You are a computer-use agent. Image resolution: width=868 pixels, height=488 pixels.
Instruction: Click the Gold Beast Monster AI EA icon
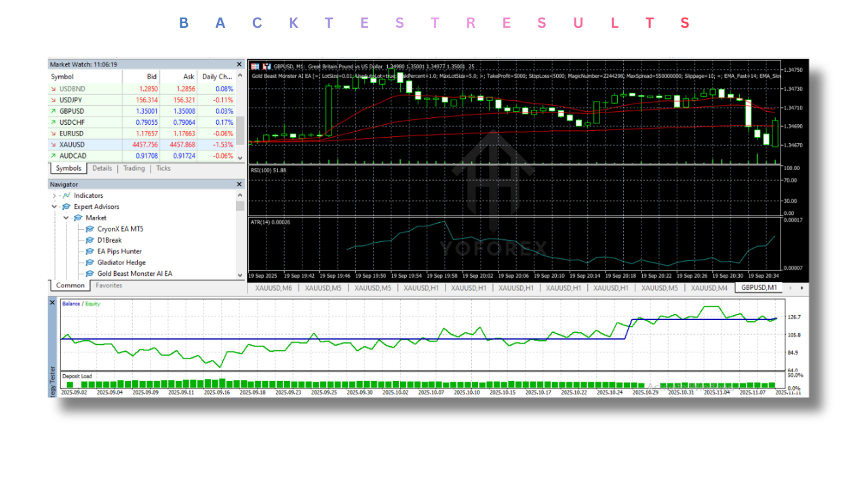click(90, 274)
